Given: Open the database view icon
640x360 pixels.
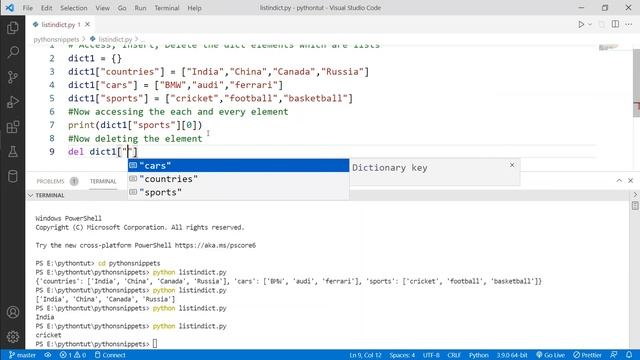Looking at the screenshot, I should coord(13,176).
